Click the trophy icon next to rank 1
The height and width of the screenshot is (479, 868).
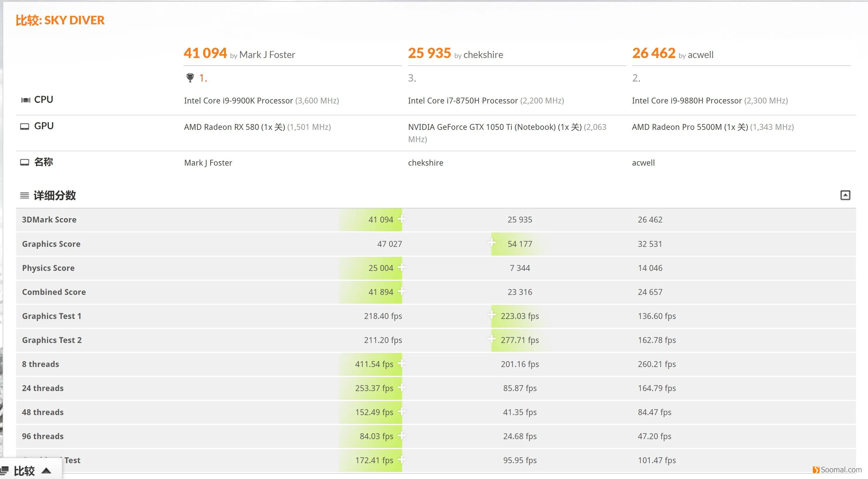(190, 78)
